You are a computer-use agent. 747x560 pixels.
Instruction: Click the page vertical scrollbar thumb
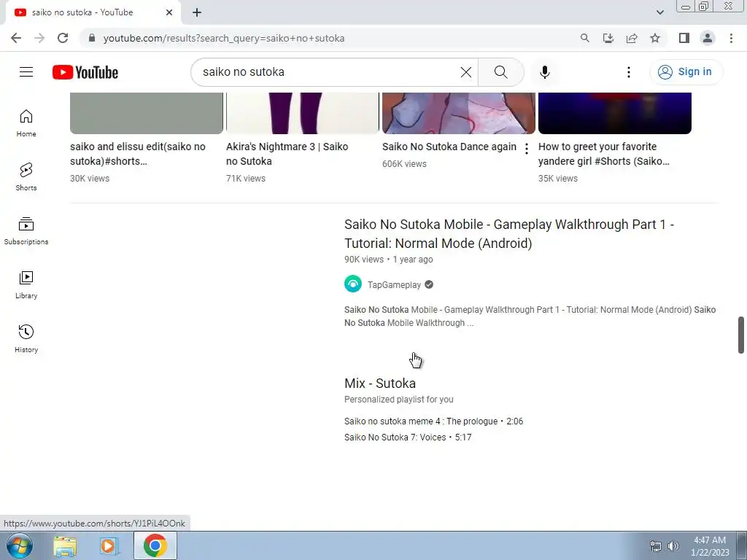[x=741, y=335]
